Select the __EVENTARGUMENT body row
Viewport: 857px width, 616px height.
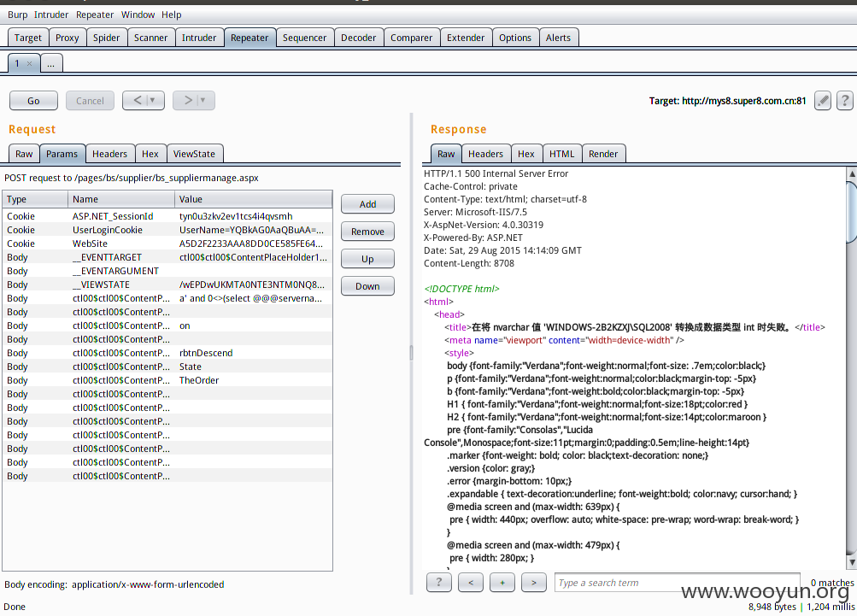(x=167, y=271)
